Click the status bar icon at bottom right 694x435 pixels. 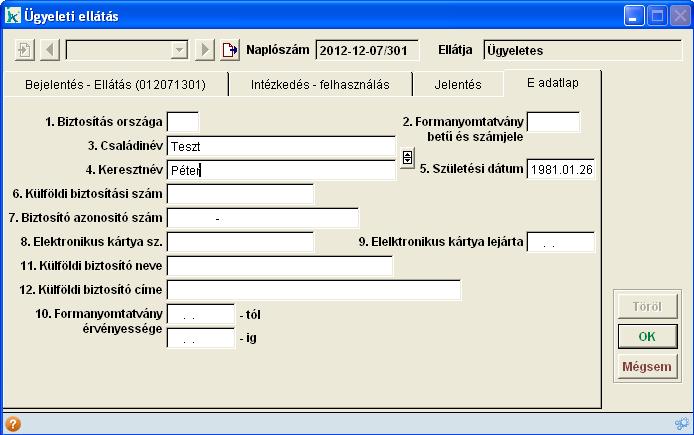click(681, 423)
